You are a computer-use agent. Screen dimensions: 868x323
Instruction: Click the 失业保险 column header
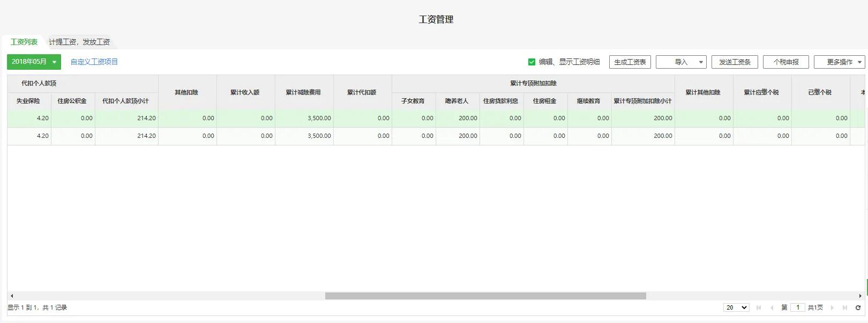point(29,101)
